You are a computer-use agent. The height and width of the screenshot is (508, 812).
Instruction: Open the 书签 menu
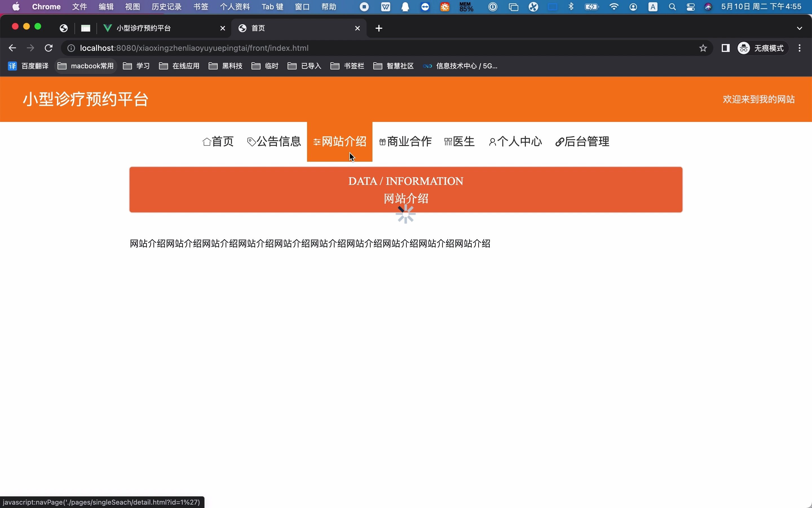point(201,7)
